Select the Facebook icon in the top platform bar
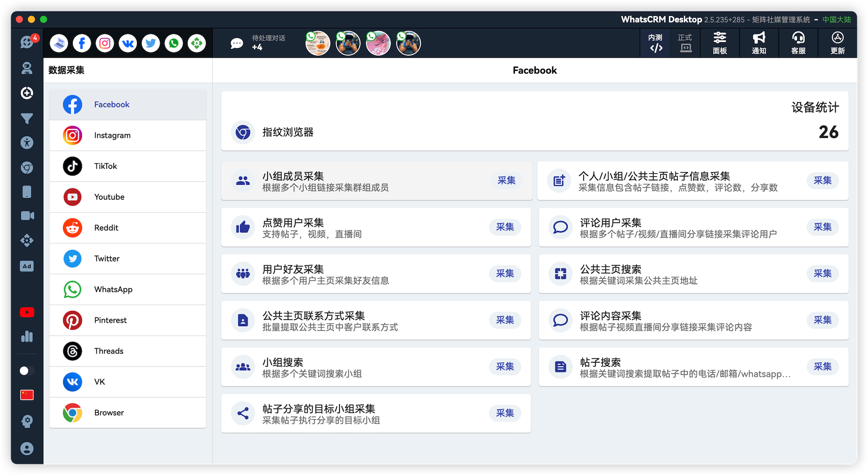This screenshot has height=475, width=868. (82, 43)
